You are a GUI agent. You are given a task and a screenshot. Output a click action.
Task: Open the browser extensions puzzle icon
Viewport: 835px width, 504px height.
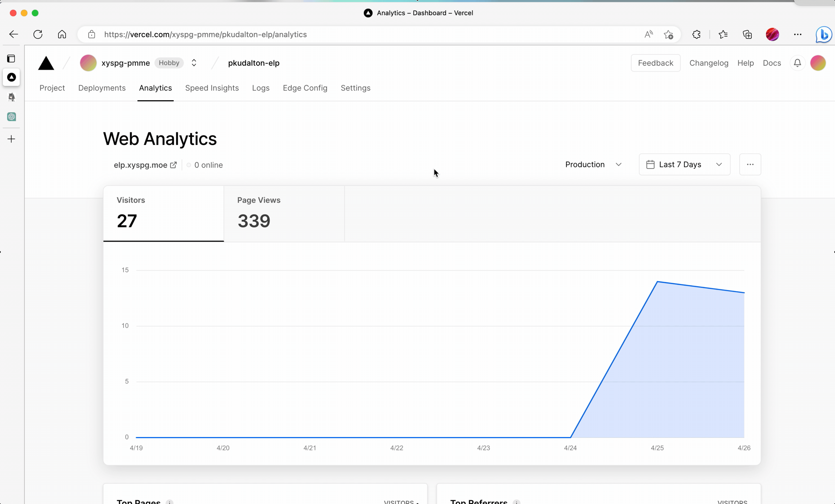point(696,35)
